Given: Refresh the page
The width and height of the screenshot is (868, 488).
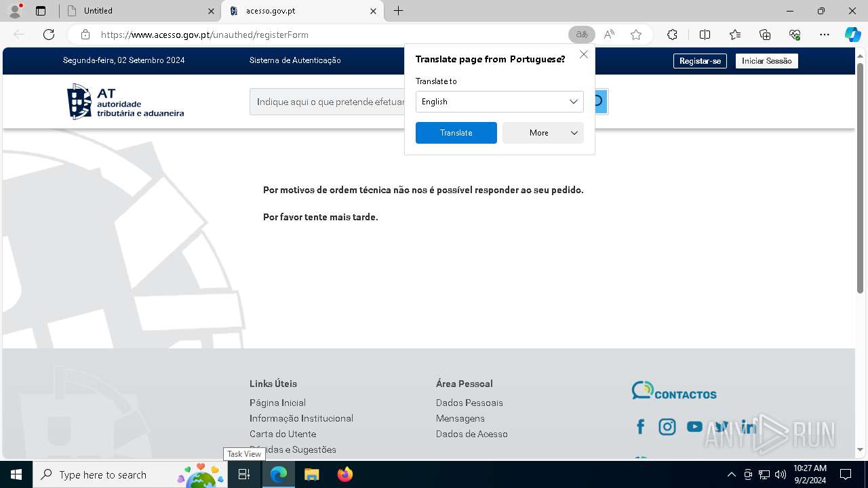Looking at the screenshot, I should (x=49, y=35).
